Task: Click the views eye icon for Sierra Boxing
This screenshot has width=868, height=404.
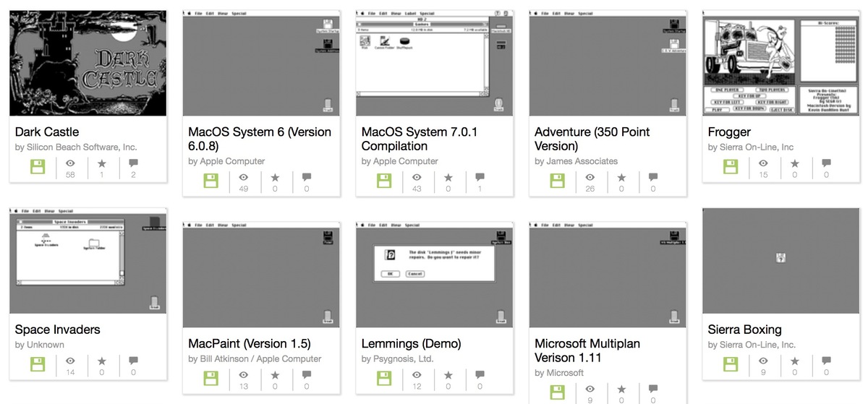Action: click(x=763, y=361)
